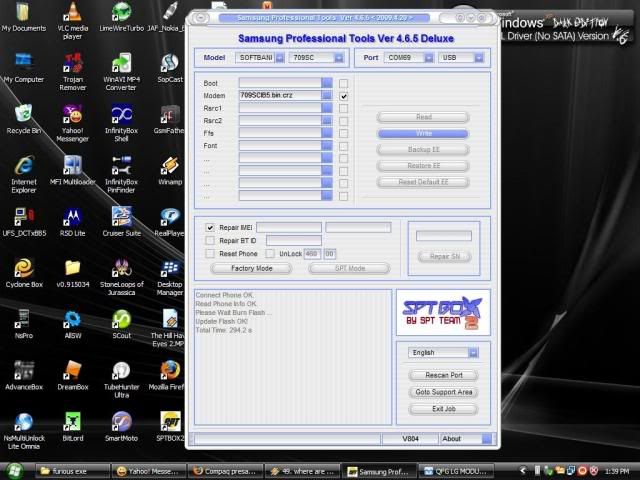The width and height of the screenshot is (640, 480).
Task: Open UFS_DCTxBB5 desktop icon
Action: tap(24, 222)
